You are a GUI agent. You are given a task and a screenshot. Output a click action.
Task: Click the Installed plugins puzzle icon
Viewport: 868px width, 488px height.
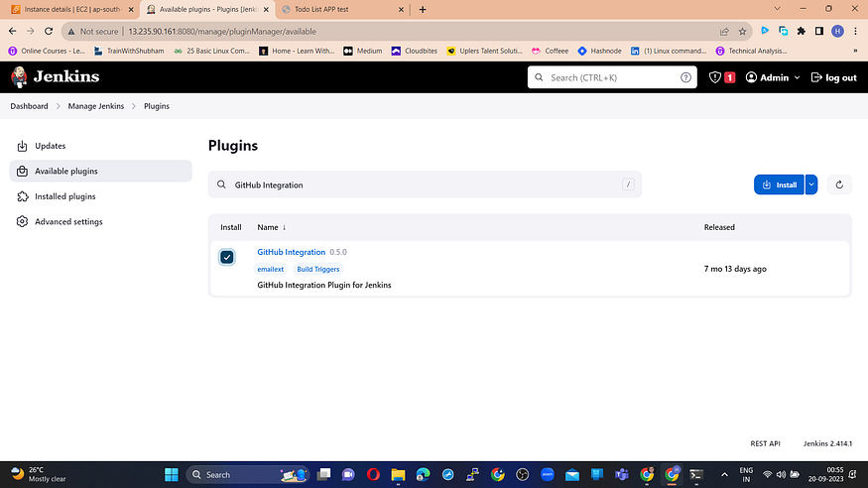(x=22, y=196)
